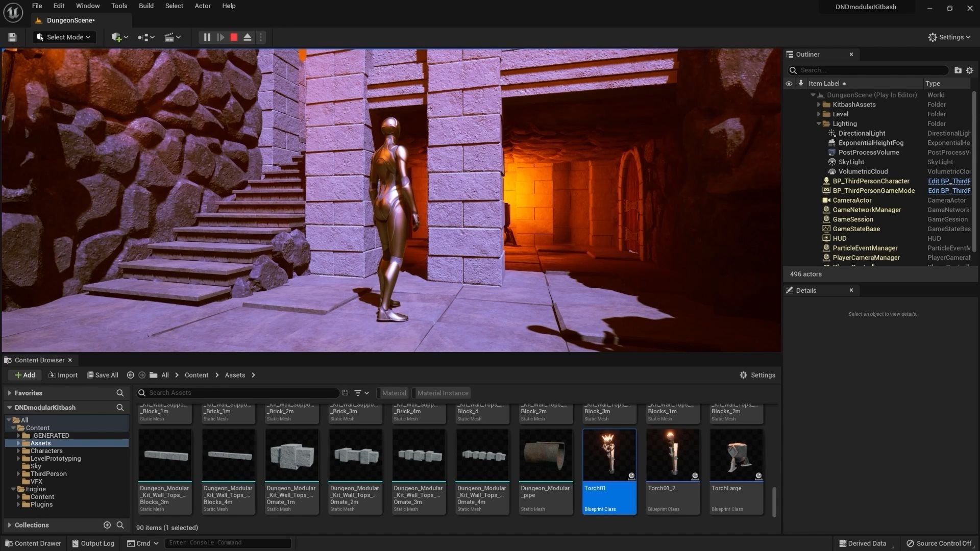Open the Build menu

pos(146,6)
